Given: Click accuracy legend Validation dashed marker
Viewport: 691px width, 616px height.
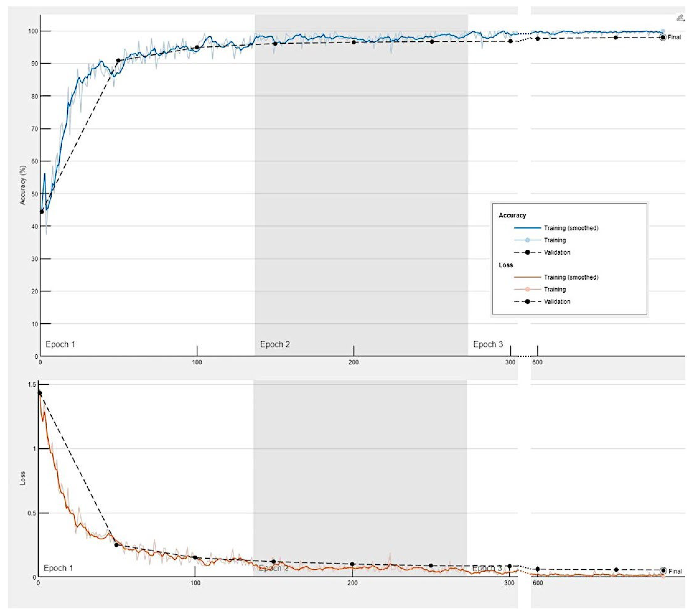Looking at the screenshot, I should pos(527,252).
